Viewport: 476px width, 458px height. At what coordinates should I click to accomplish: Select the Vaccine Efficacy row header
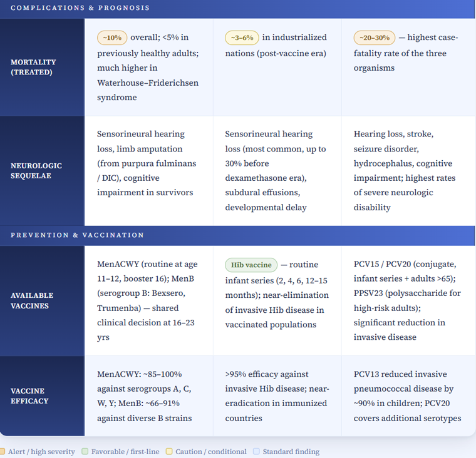[29, 395]
